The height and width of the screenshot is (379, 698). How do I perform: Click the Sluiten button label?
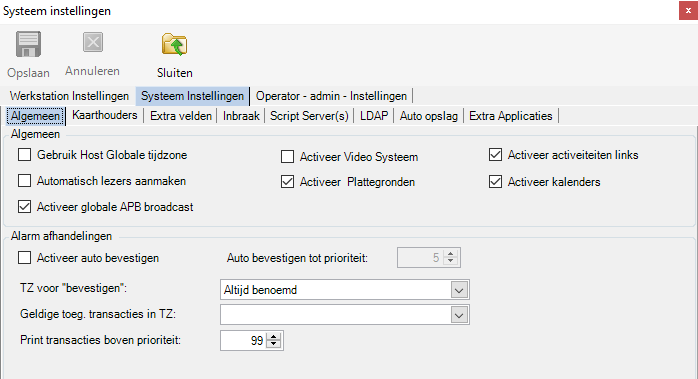174,73
